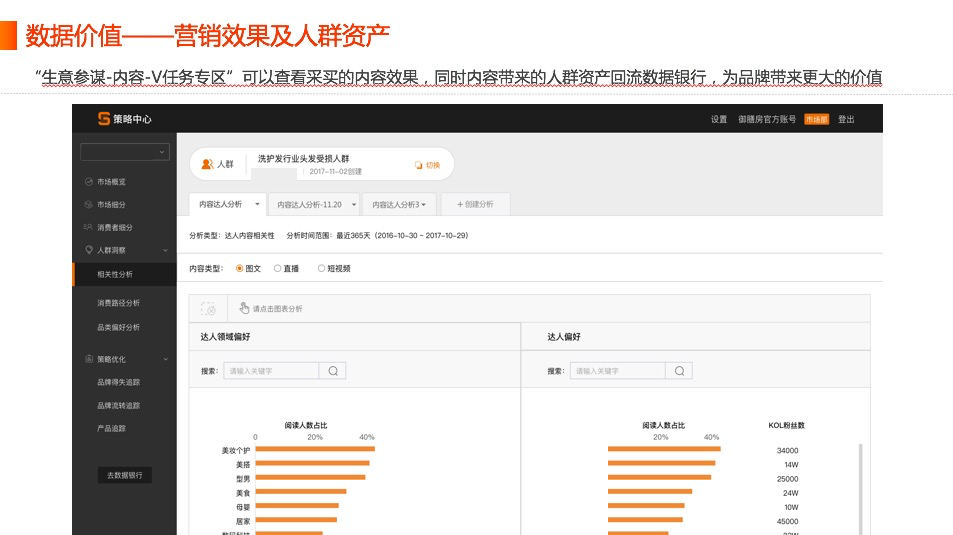Click the 达人偏好 panel vertical scrollbar

coord(861,489)
